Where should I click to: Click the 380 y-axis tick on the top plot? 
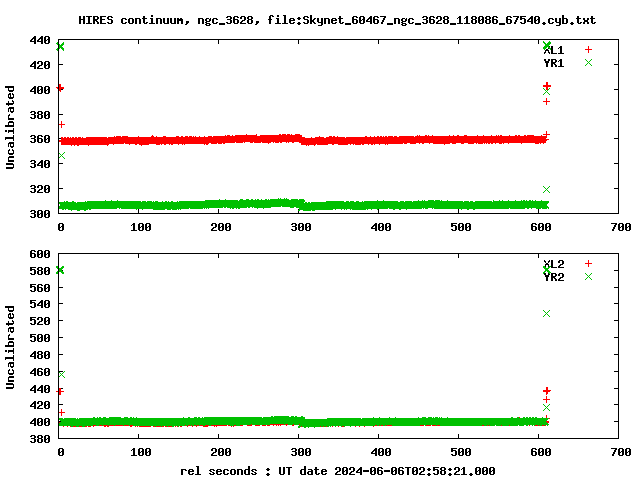(40, 115)
